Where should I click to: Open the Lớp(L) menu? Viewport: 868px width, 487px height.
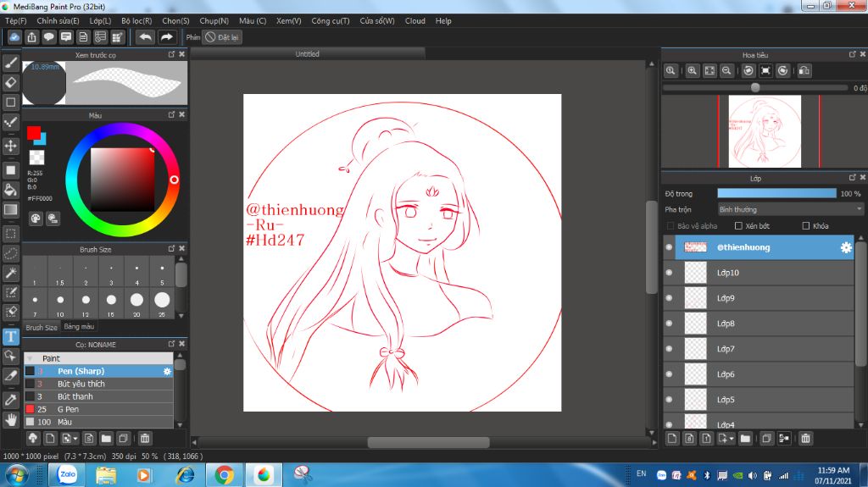click(100, 21)
